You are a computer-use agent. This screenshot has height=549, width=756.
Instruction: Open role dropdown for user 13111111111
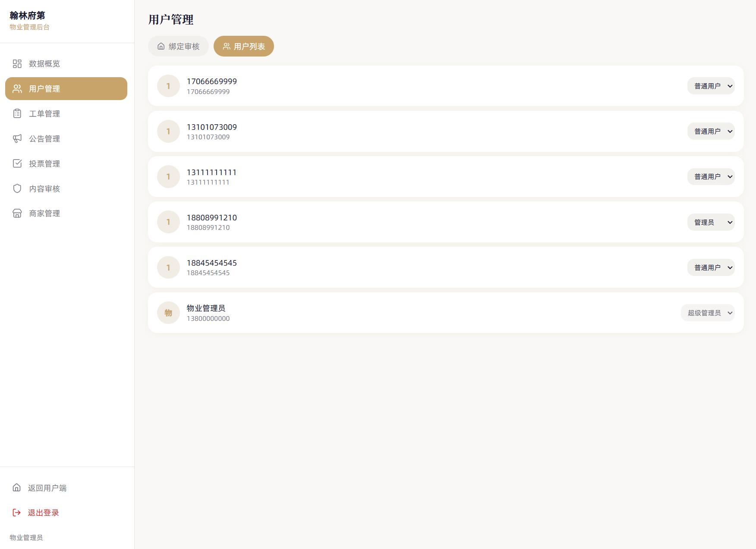pos(711,176)
